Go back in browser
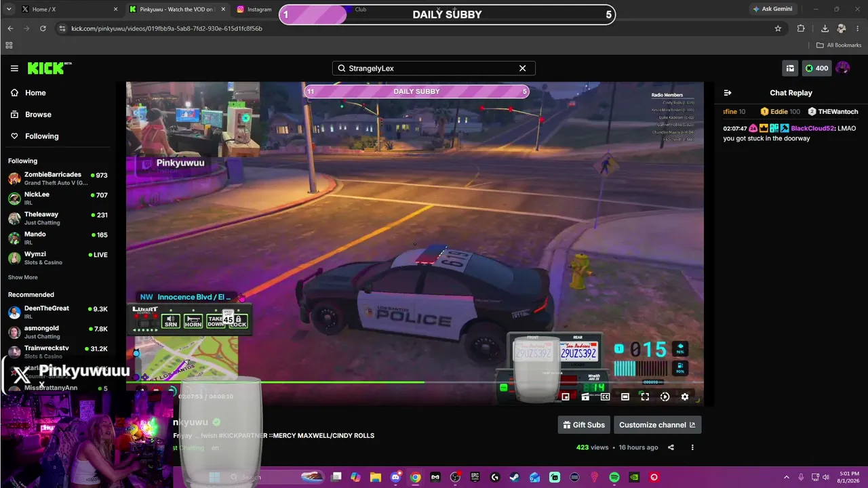The width and height of the screenshot is (868, 488). click(10, 28)
